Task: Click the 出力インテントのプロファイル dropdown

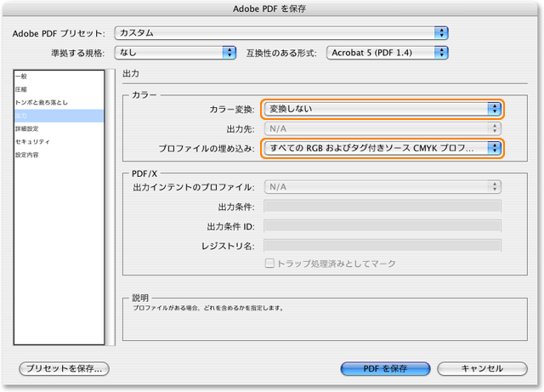Action: 382,186
